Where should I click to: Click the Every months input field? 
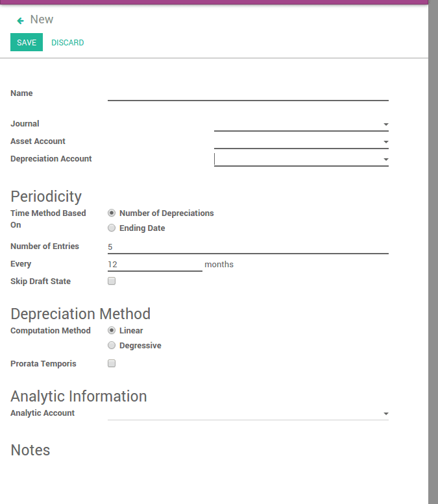[154, 264]
